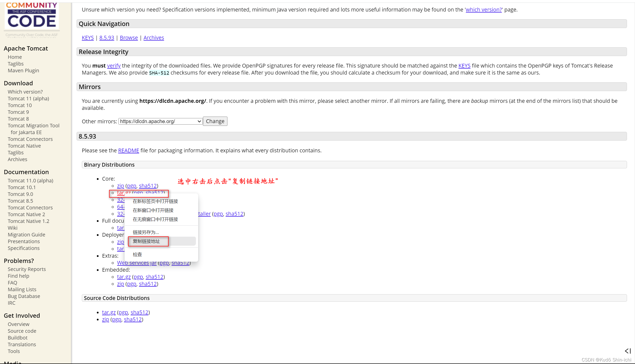Open Archives link in Download sidebar
Screen dimensions: 635x364
(x=18, y=159)
